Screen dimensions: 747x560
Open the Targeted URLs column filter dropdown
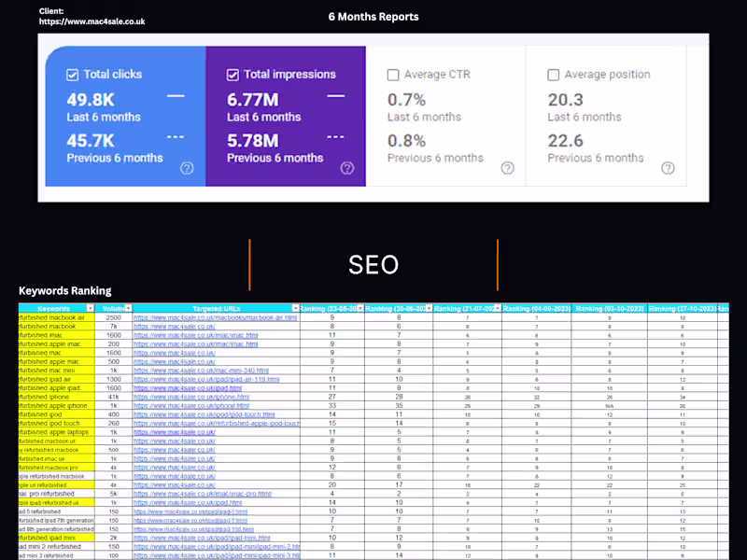click(x=295, y=309)
